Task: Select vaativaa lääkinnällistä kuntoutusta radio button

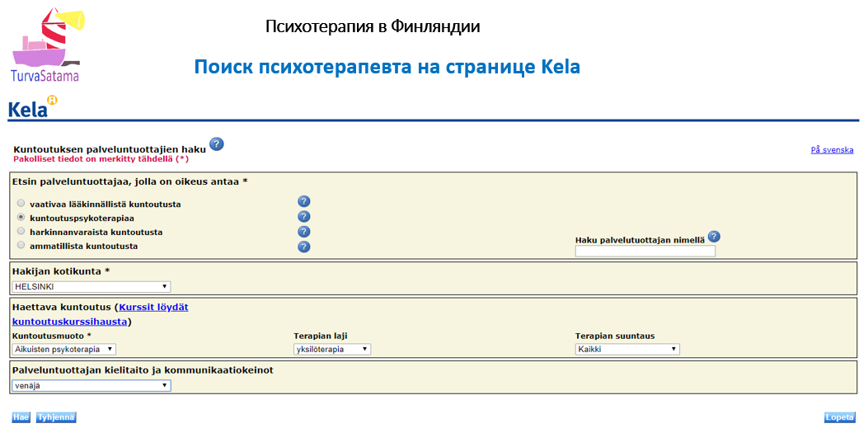Action: tap(21, 203)
